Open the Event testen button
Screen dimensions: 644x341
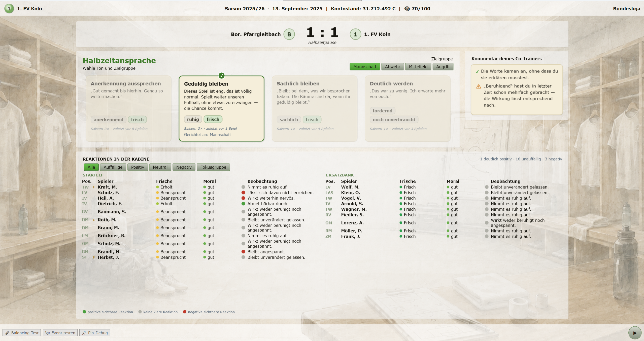pyautogui.click(x=60, y=333)
